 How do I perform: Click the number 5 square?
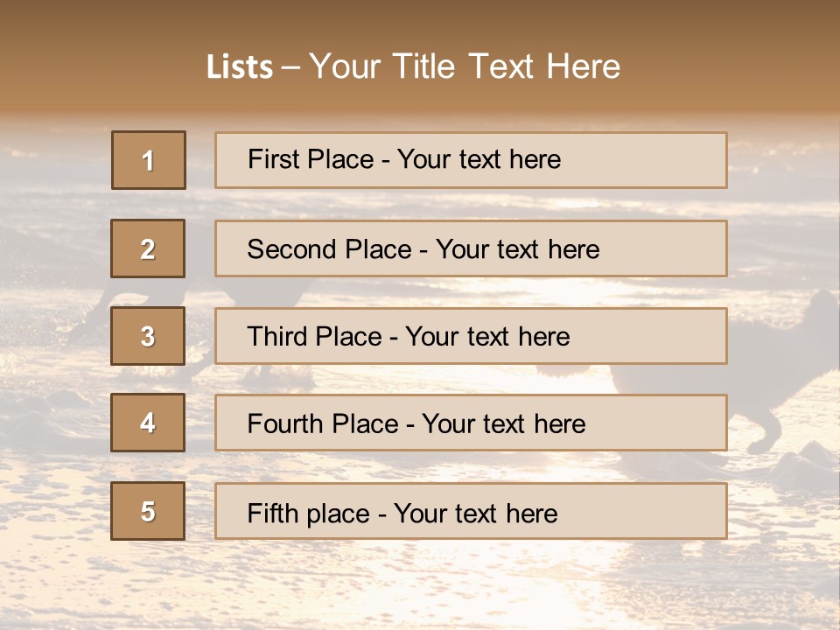[148, 511]
